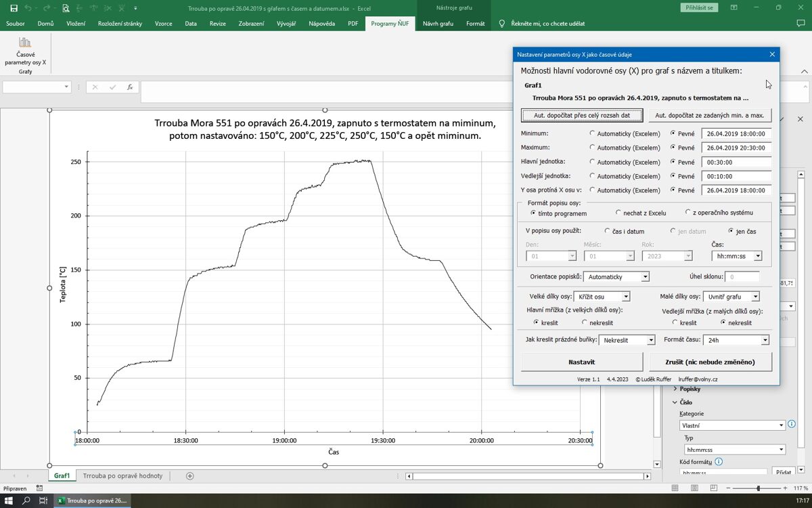The image size is (812, 508).
Task: Click the Hlavní jednotka 00:30:00 field
Action: 736,162
